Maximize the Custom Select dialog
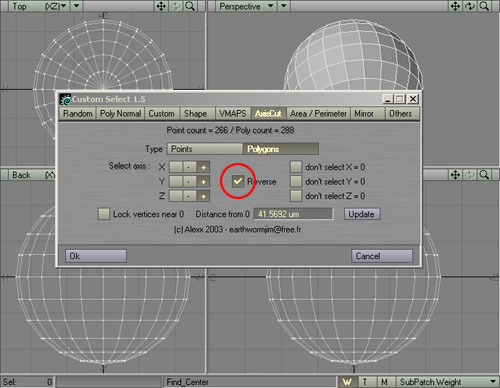The image size is (500, 388). [399, 99]
